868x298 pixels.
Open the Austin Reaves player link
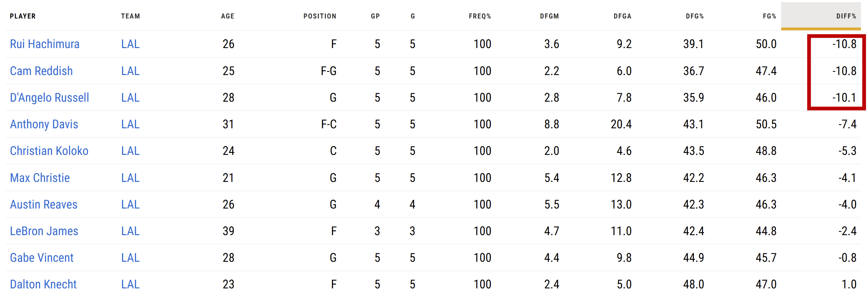(x=44, y=204)
